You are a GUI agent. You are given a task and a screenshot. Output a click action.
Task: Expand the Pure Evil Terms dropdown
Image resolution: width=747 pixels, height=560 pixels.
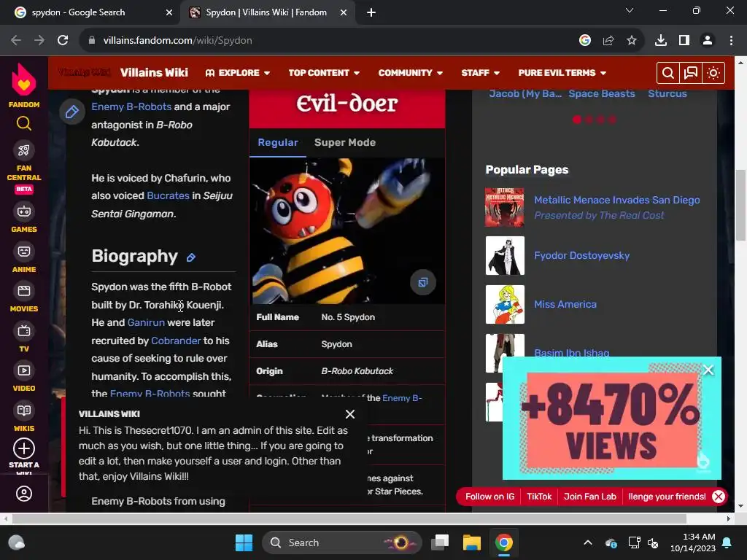[x=562, y=73]
